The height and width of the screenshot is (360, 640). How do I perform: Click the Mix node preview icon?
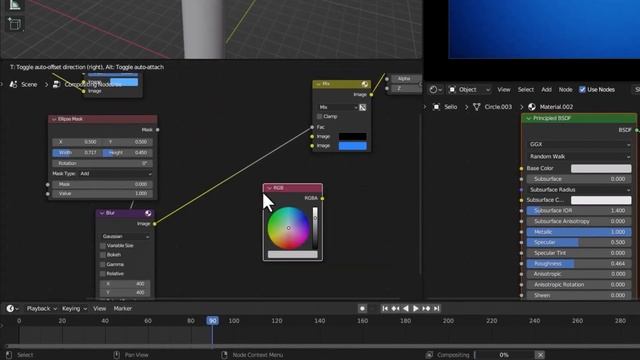[365, 84]
